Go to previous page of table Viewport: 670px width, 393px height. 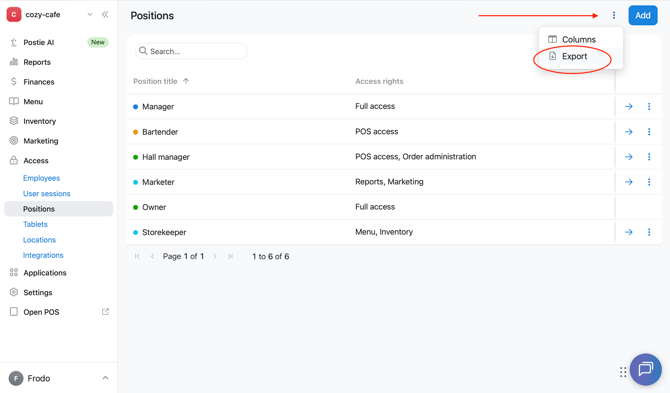153,256
